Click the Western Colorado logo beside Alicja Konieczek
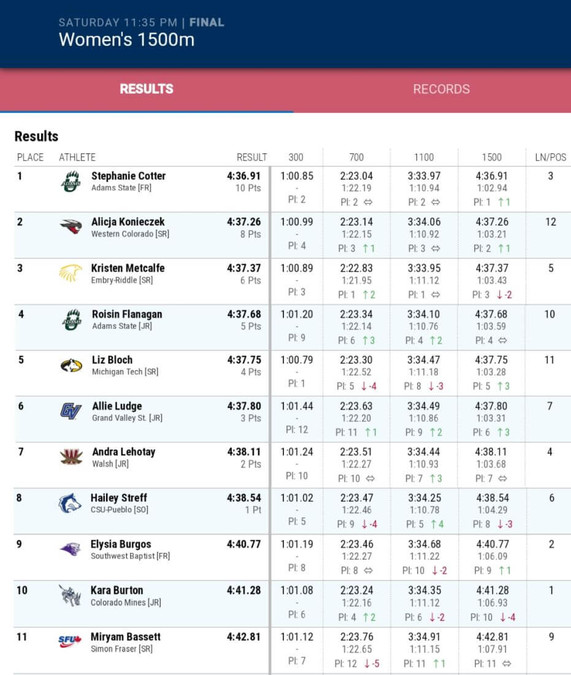Screen dimensions: 571x675 click(x=71, y=226)
